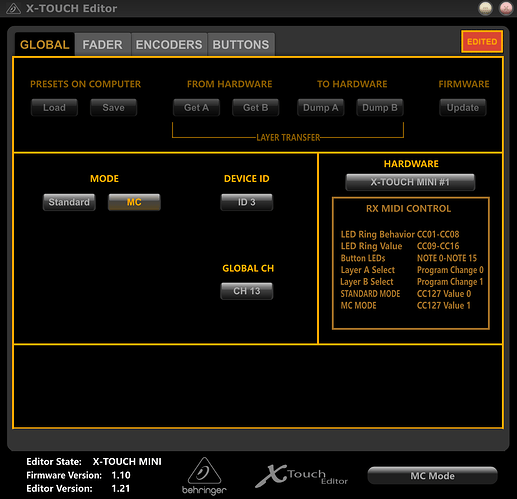Open the BUTTONS tab
Viewport: 517px width, 499px height.
[241, 44]
